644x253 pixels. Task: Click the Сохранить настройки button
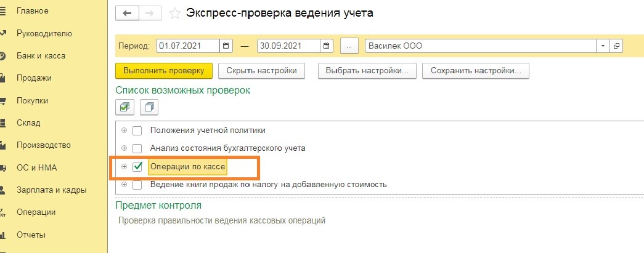476,71
